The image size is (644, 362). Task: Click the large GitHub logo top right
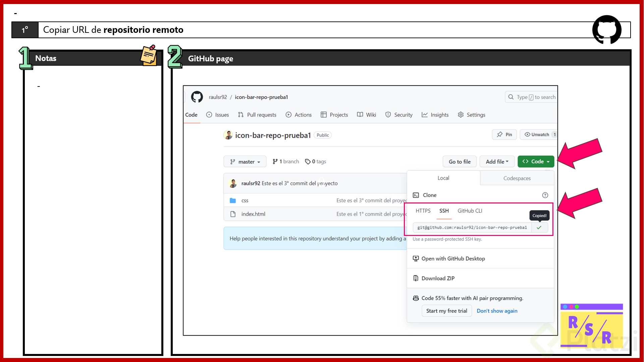[607, 29]
